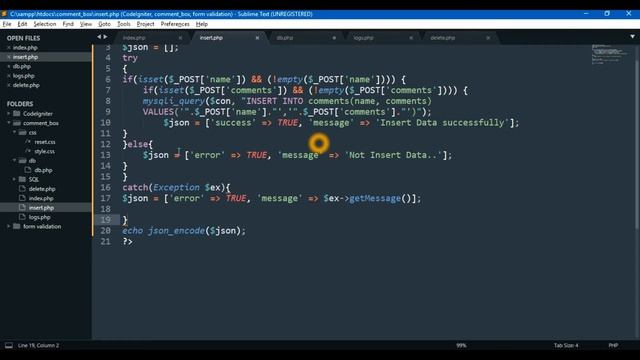This screenshot has width=640, height=360.
Task: Open the Edit menu
Action: [x=22, y=24]
